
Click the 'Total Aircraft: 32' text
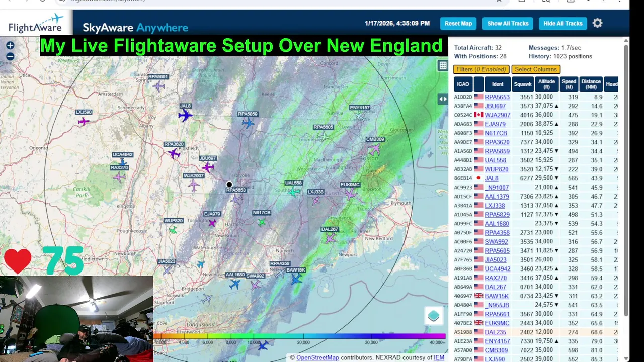pos(478,47)
